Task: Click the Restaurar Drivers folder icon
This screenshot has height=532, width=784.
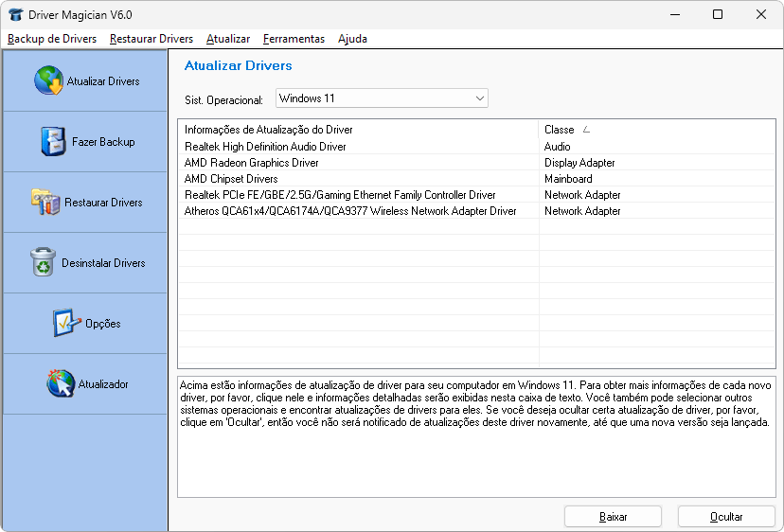Action: coord(45,203)
